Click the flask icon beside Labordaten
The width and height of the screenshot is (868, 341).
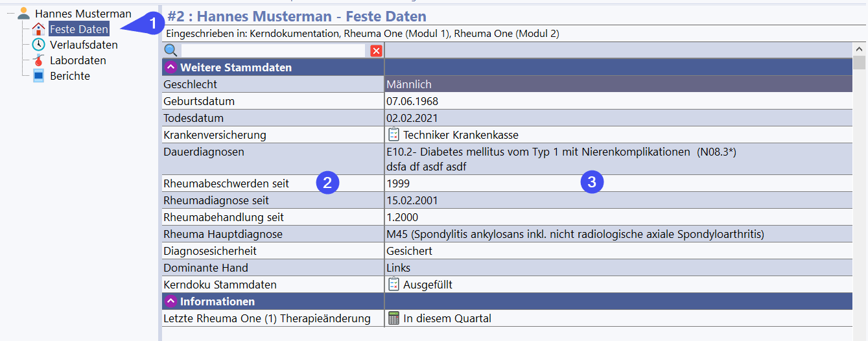coord(39,60)
